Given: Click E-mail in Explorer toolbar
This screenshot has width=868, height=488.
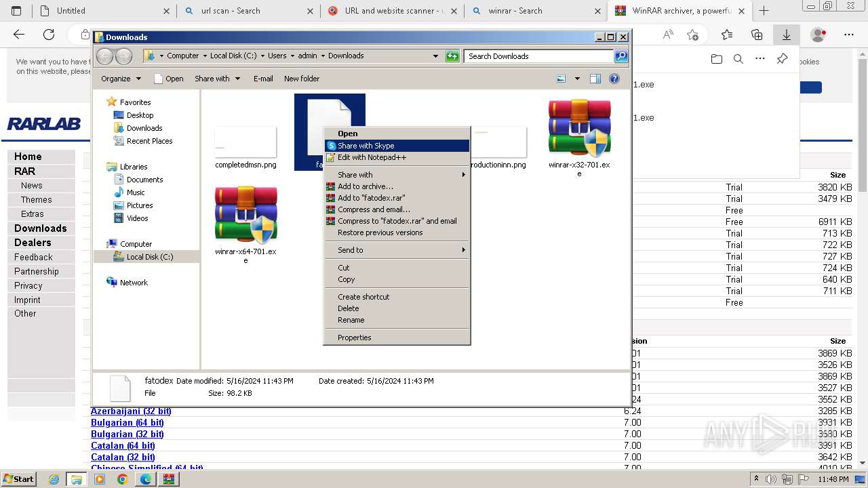Looking at the screenshot, I should [263, 79].
